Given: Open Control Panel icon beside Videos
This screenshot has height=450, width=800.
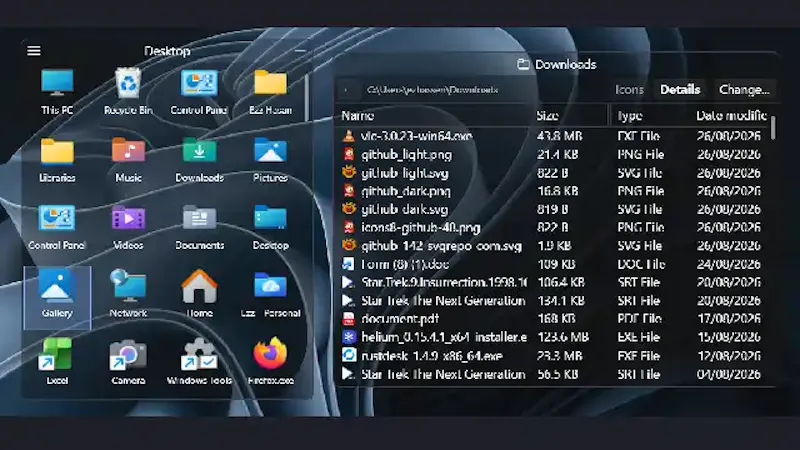Looking at the screenshot, I should pyautogui.click(x=57, y=218).
